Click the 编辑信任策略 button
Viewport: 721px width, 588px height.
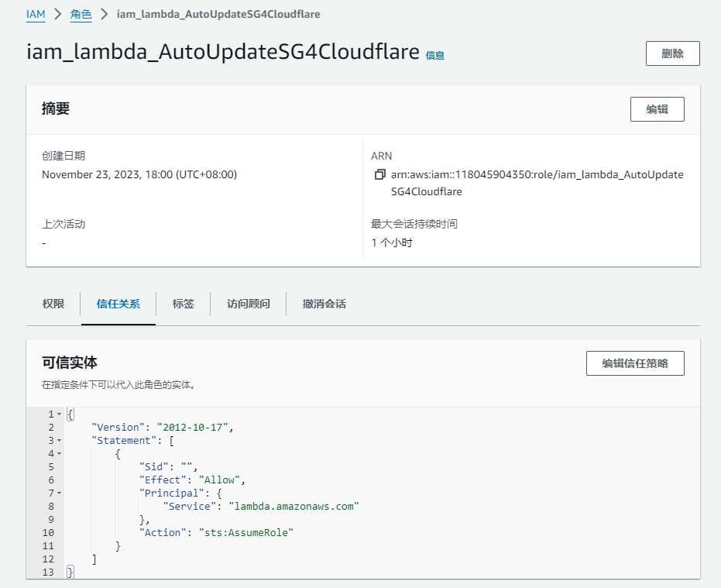tap(635, 363)
